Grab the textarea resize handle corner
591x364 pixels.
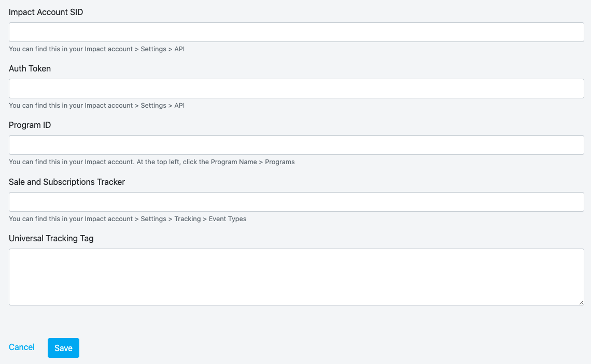tap(581, 303)
